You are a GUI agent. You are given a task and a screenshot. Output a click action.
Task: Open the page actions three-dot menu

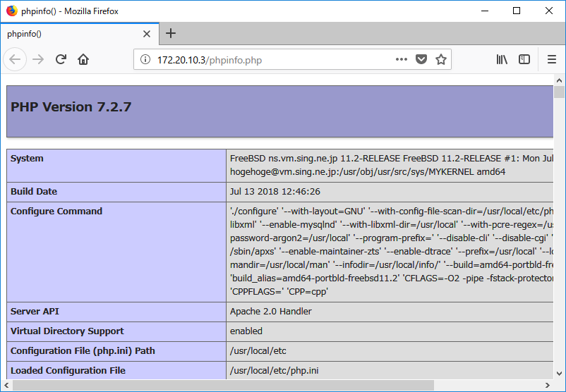[402, 59]
